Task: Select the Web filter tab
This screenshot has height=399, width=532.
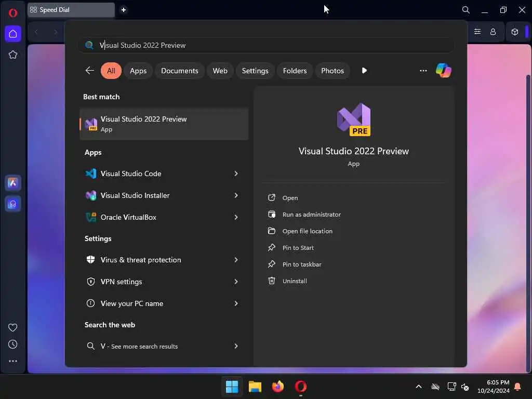Action: (220, 71)
